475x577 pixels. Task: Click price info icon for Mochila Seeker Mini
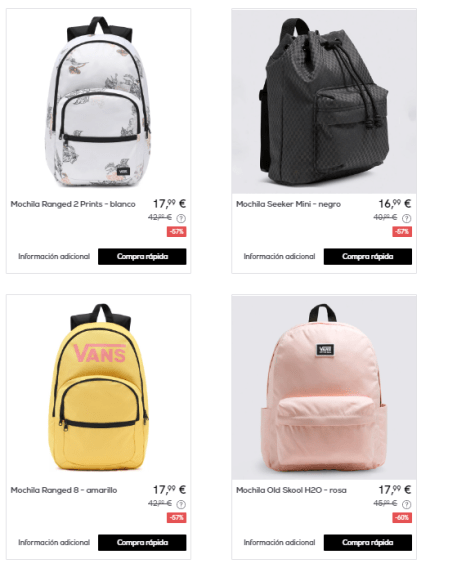coord(406,218)
